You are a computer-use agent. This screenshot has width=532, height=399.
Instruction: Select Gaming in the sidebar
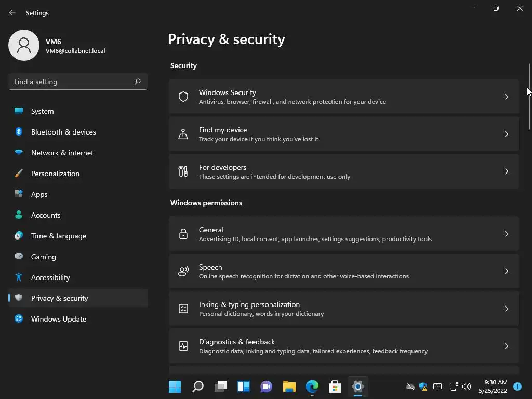click(78, 257)
